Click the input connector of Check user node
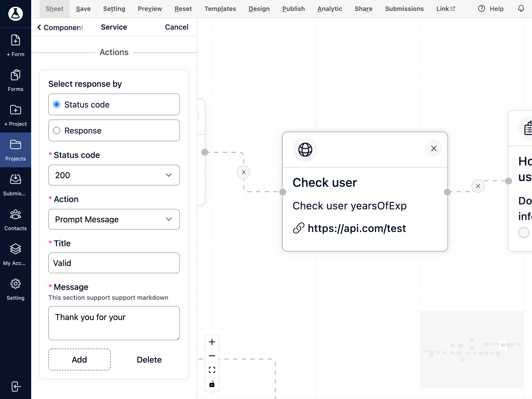 pos(283,192)
